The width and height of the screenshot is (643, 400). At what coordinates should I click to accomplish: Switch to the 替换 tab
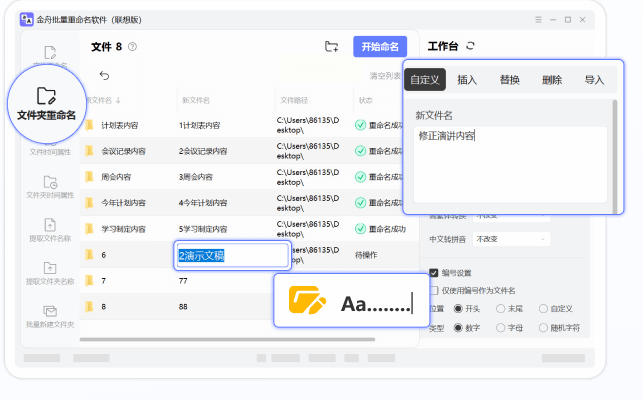pos(510,80)
